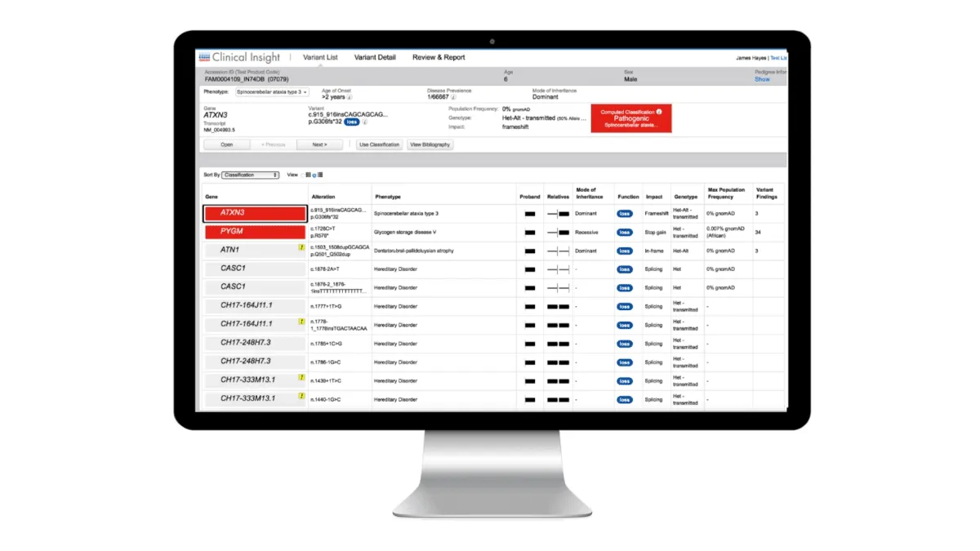The height and width of the screenshot is (551, 980).
Task: Click yellow flag on the n.1439+1T>C variant row
Action: [x=301, y=378]
